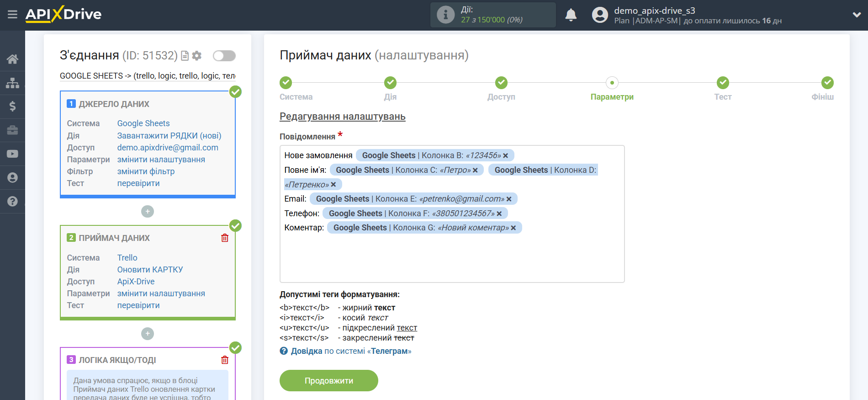Click the Продовжити button
The image size is (868, 400).
point(329,381)
